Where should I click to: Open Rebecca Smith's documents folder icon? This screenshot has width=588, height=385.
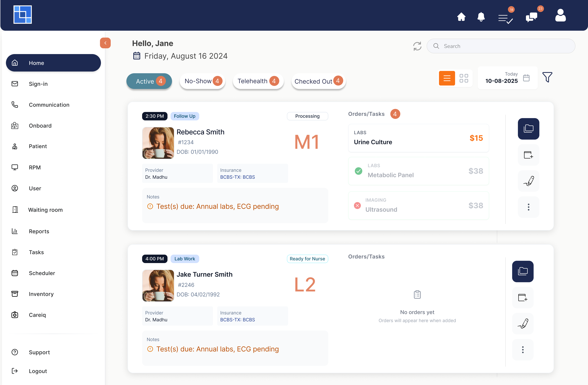pyautogui.click(x=528, y=129)
